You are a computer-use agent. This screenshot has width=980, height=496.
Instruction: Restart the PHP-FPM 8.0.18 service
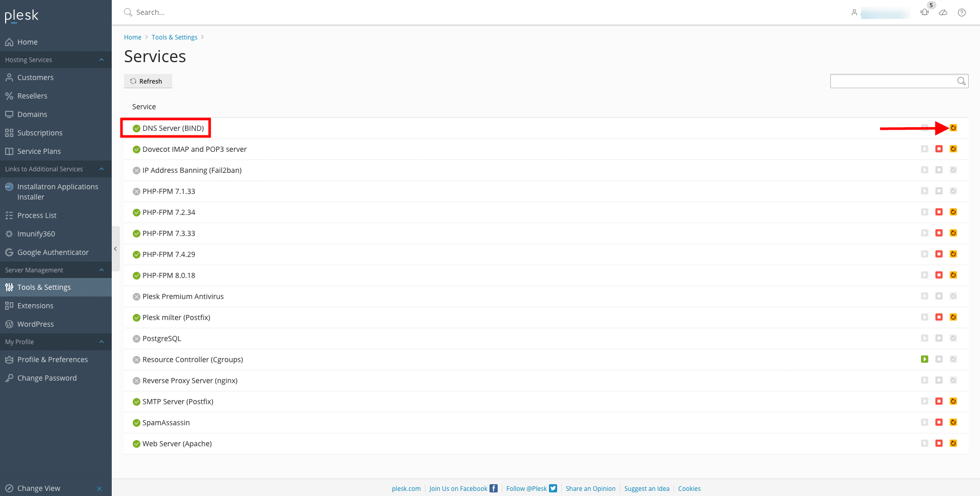953,275
